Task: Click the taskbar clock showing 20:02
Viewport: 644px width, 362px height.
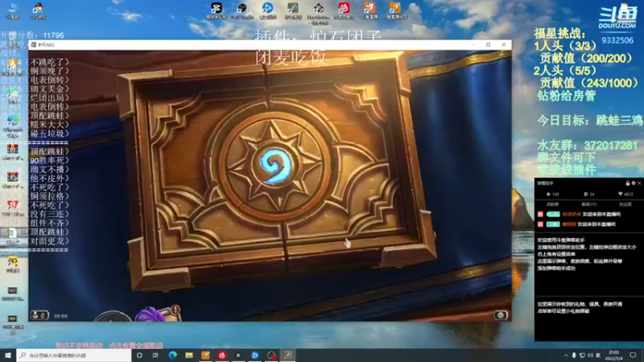Action: (614, 356)
